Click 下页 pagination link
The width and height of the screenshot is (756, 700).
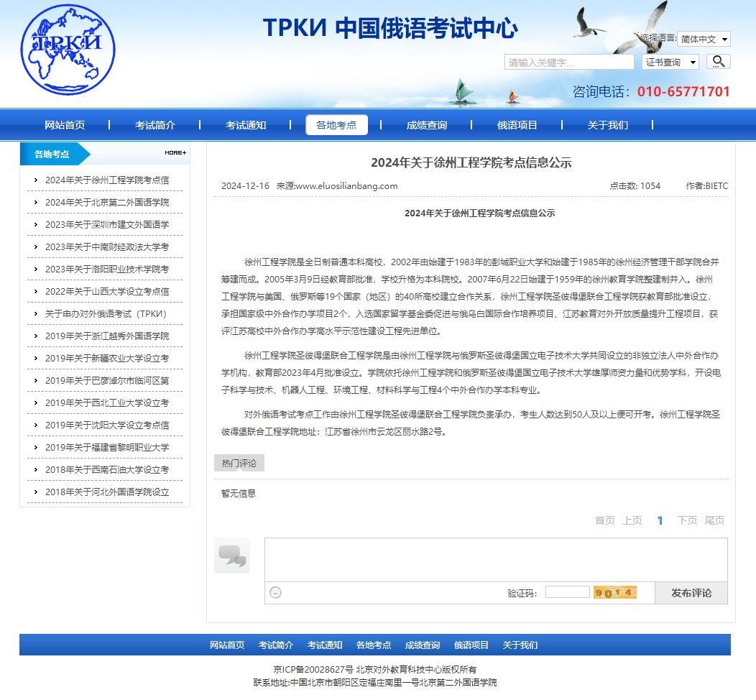(x=687, y=520)
